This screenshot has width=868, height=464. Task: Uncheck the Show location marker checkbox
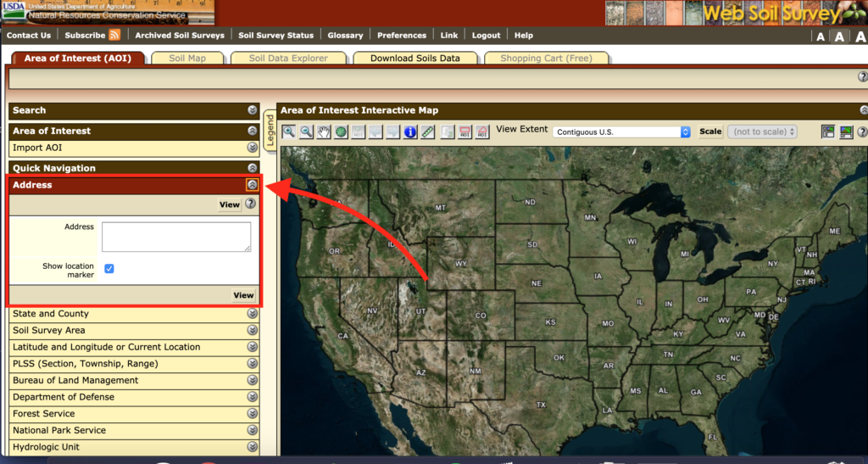tap(109, 269)
